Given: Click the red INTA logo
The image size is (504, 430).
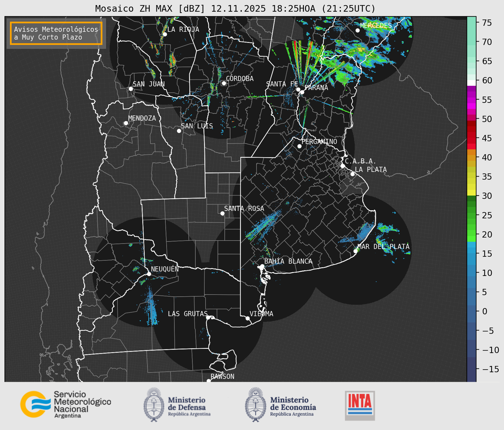Looking at the screenshot, I should coord(360,405).
